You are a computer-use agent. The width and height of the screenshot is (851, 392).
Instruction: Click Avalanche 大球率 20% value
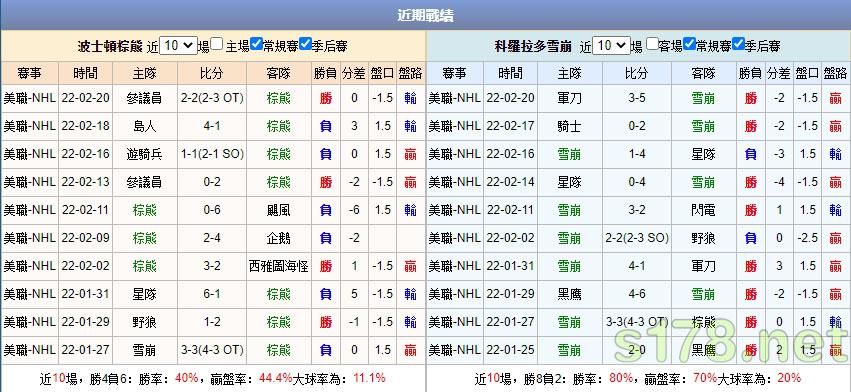click(789, 378)
